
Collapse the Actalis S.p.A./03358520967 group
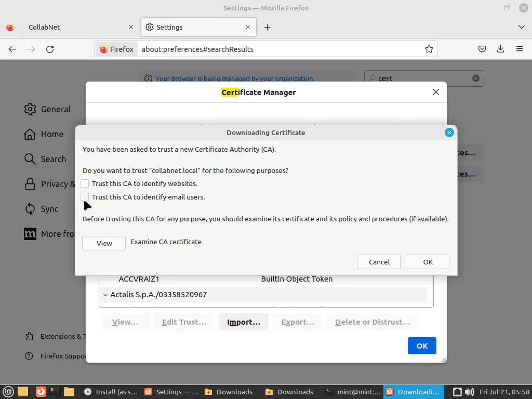tap(105, 295)
